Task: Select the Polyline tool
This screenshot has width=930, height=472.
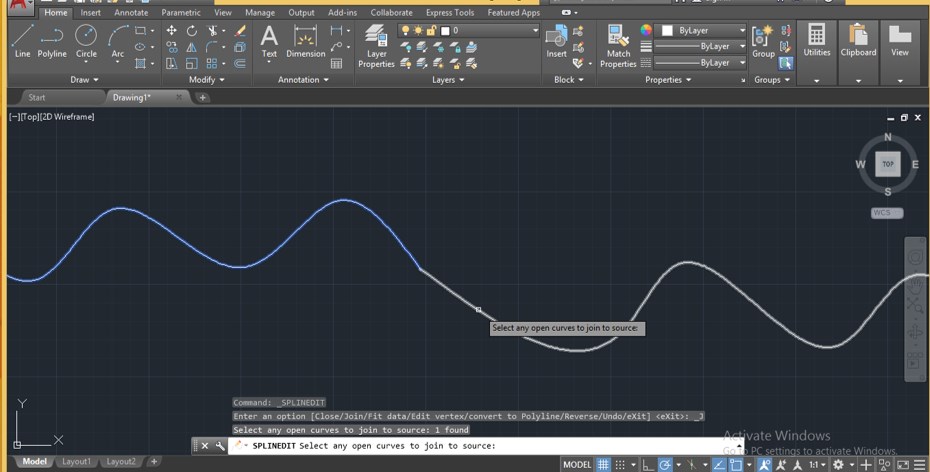Action: 52,41
